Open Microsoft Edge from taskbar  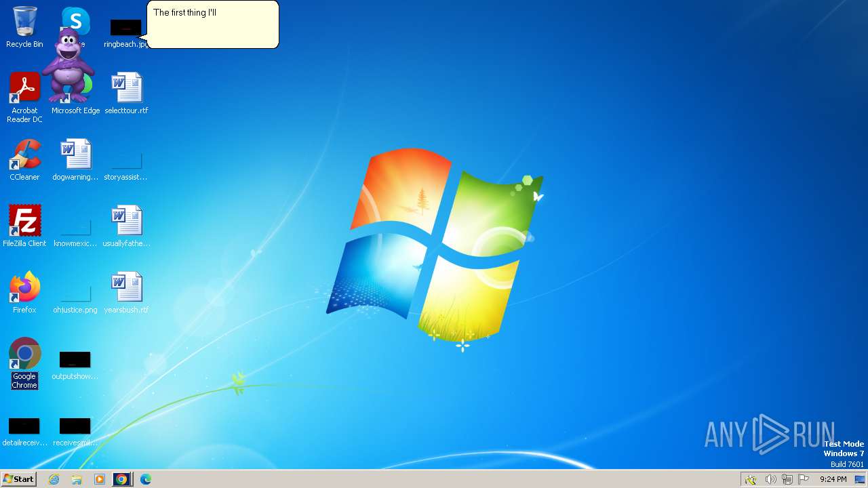[146, 479]
